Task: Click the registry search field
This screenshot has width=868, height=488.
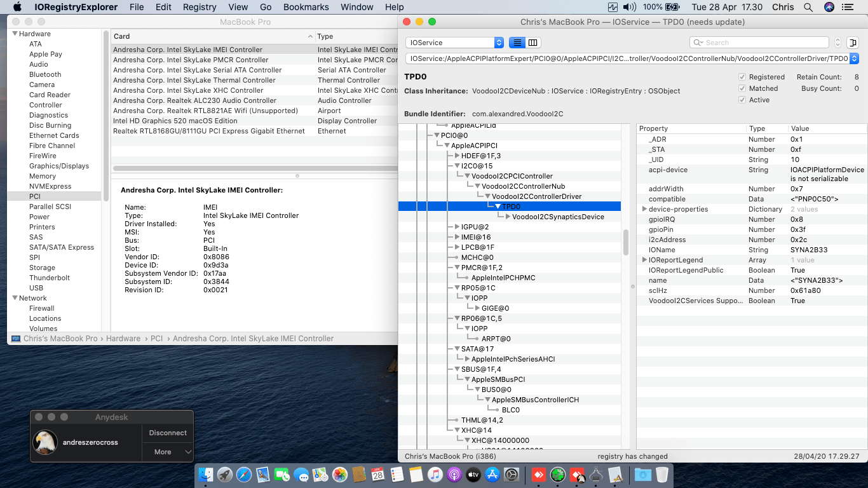Action: pyautogui.click(x=759, y=43)
